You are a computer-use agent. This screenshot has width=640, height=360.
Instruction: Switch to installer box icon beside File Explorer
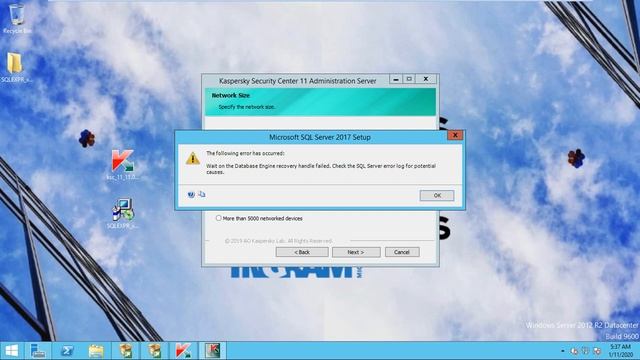click(126, 351)
